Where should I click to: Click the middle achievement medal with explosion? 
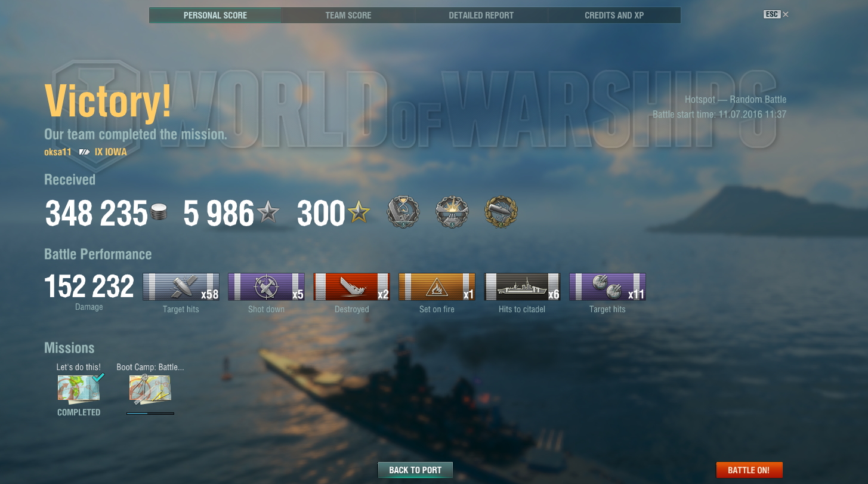tap(452, 212)
